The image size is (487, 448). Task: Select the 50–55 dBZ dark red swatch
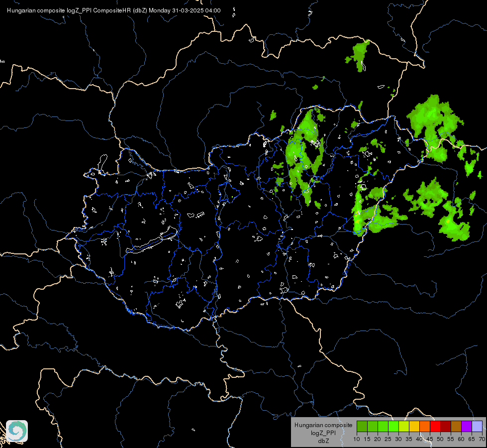point(446,426)
